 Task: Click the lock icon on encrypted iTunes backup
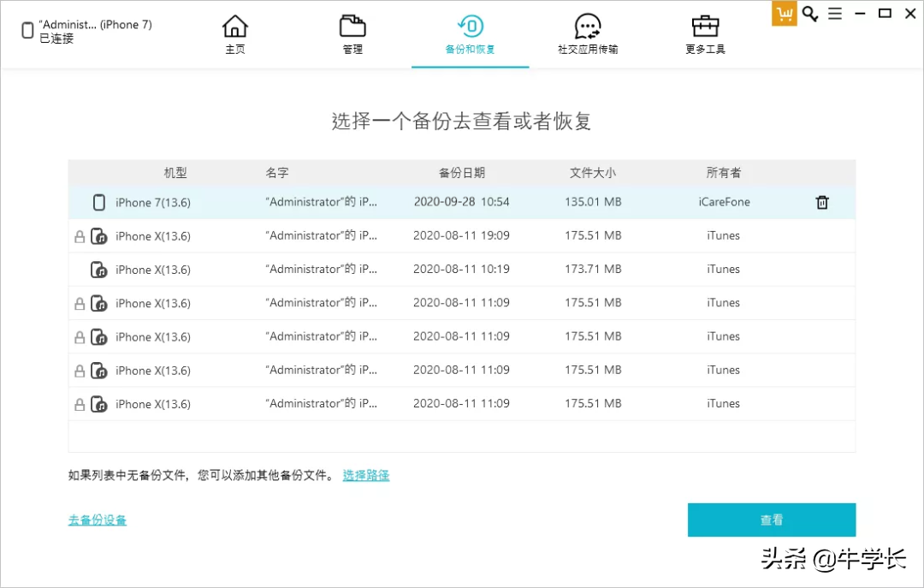point(80,235)
